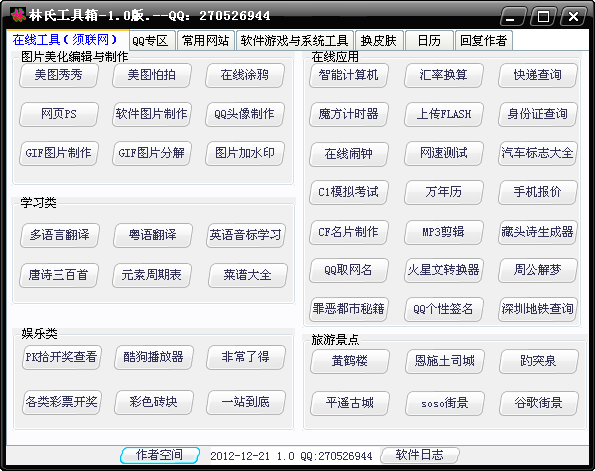Click 各类彩票开奖 button
595x471 pixels.
61,402
